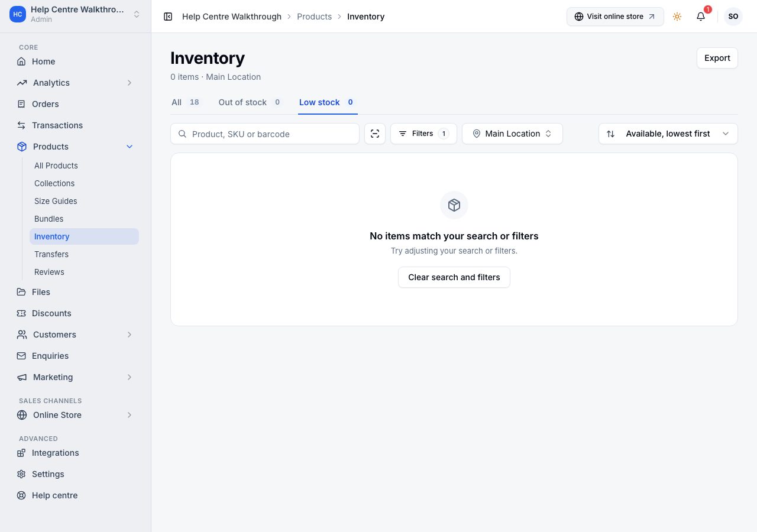Click the magnifier icon in search box
The width and height of the screenshot is (757, 532).
tap(183, 134)
